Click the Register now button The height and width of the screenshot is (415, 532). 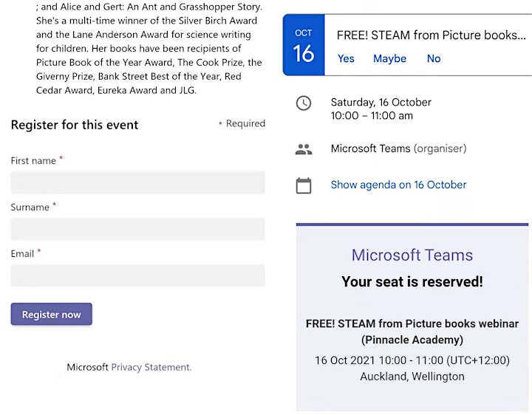point(51,315)
